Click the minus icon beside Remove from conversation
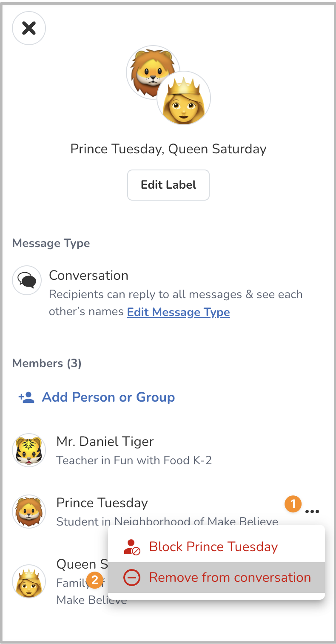The image size is (336, 644). [131, 577]
